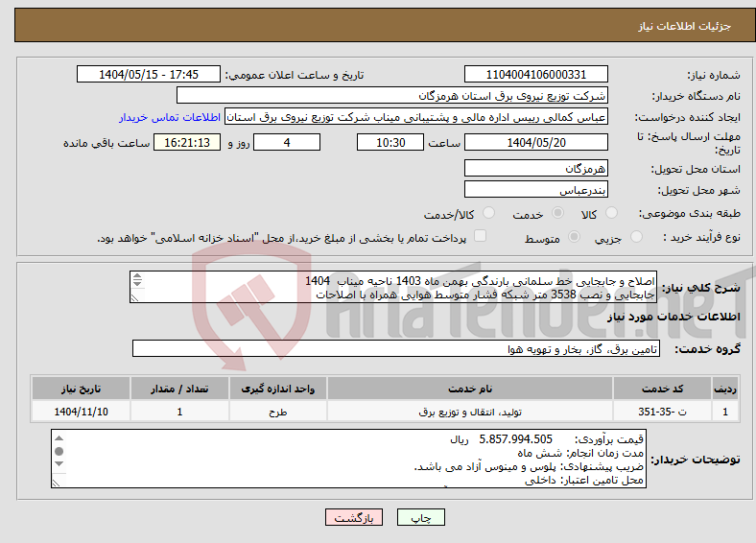Click the requester field عباس کمالی
Viewport: 756px width, 543px height.
[x=416, y=117]
